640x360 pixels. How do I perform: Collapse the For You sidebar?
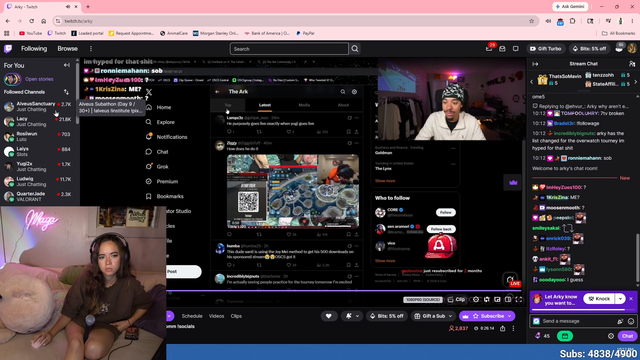click(67, 65)
